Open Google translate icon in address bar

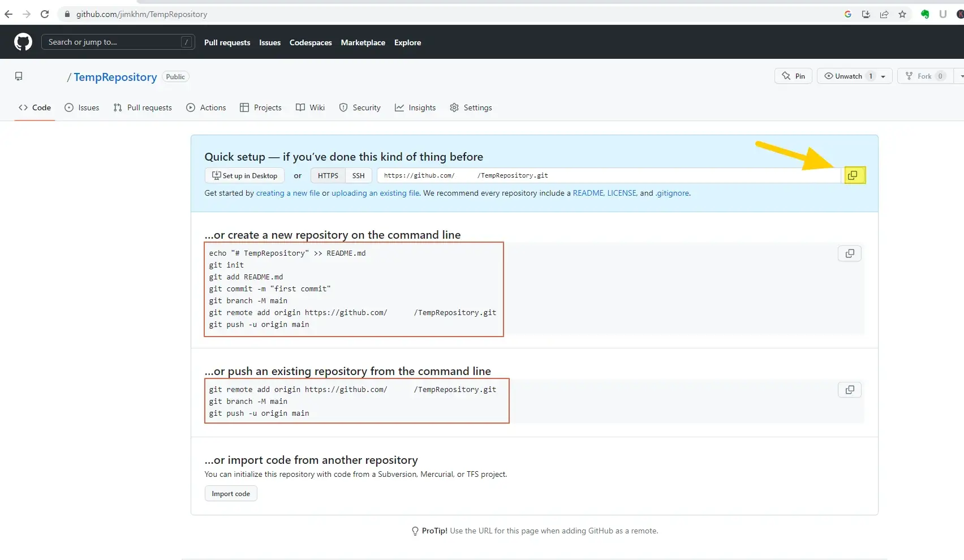(848, 14)
